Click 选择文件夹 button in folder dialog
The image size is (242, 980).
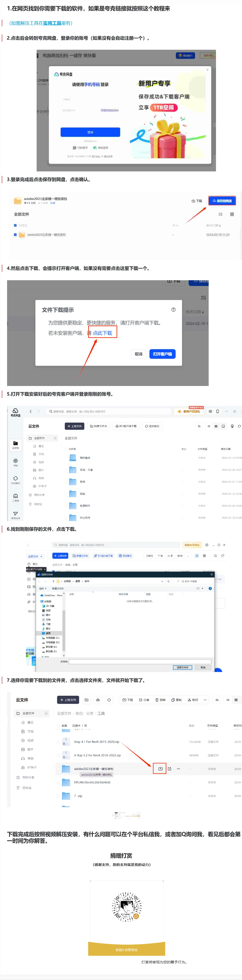pyautogui.click(x=183, y=667)
